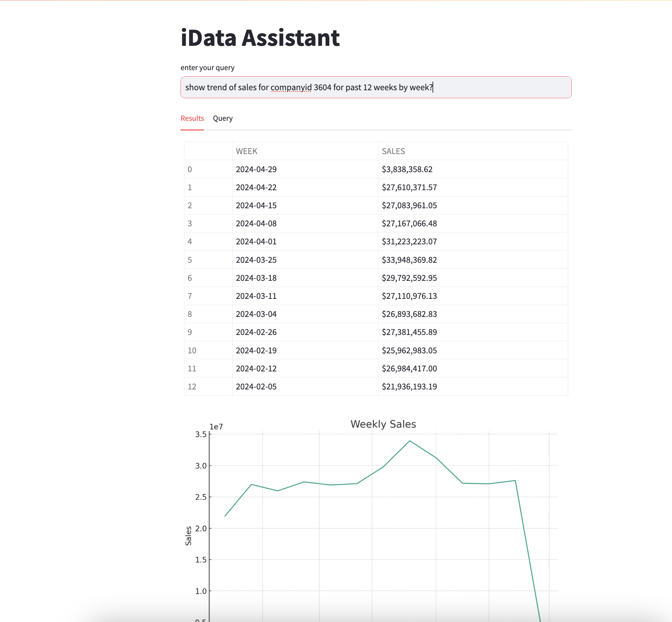This screenshot has width=672, height=622.
Task: Select the 2024-03-25 week cell
Action: (x=256, y=260)
